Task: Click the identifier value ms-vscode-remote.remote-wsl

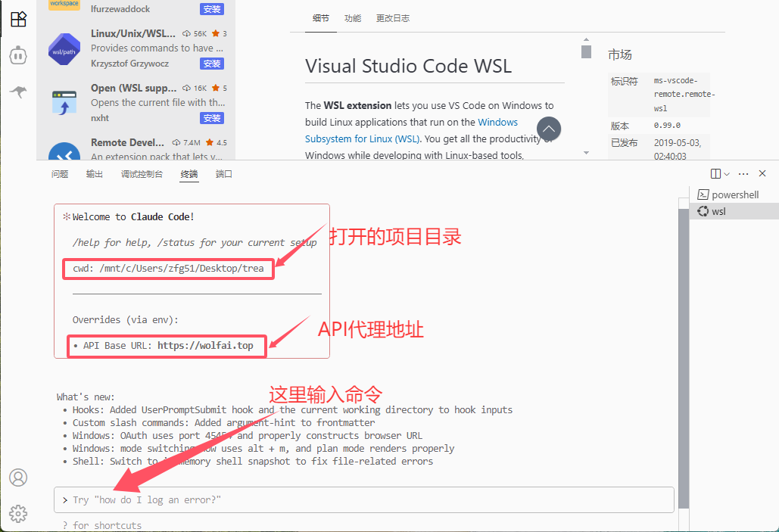Action: tap(684, 95)
